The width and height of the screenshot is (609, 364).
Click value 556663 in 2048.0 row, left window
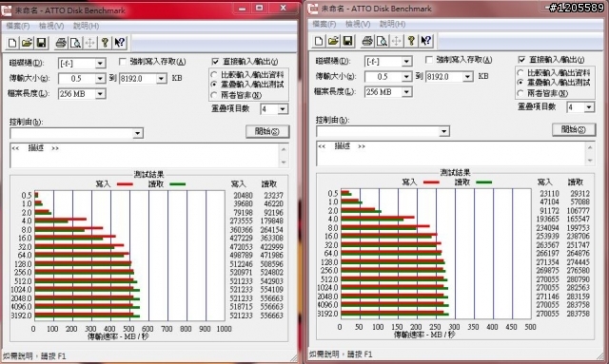click(x=271, y=298)
